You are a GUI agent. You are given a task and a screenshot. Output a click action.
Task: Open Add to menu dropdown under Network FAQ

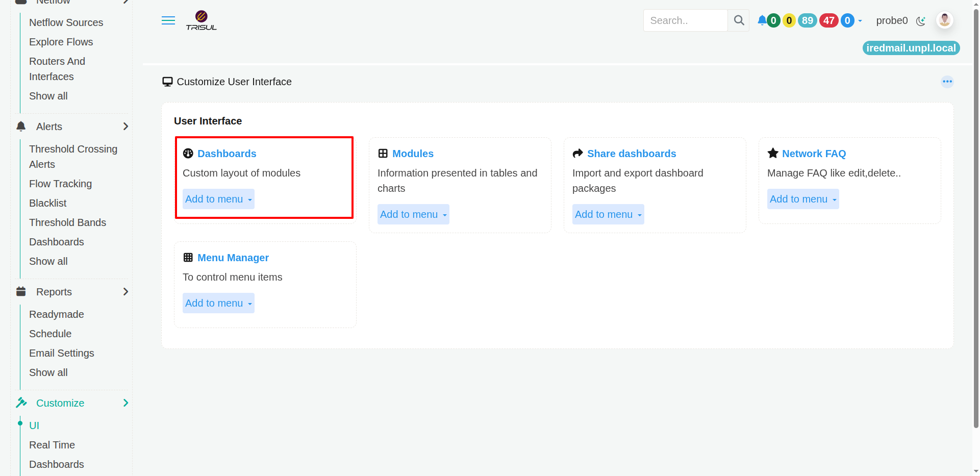click(x=803, y=199)
